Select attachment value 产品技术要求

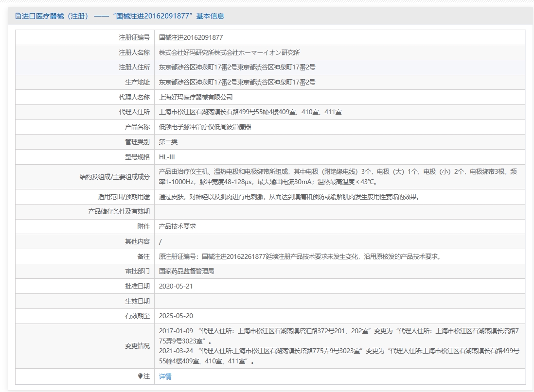178,227
